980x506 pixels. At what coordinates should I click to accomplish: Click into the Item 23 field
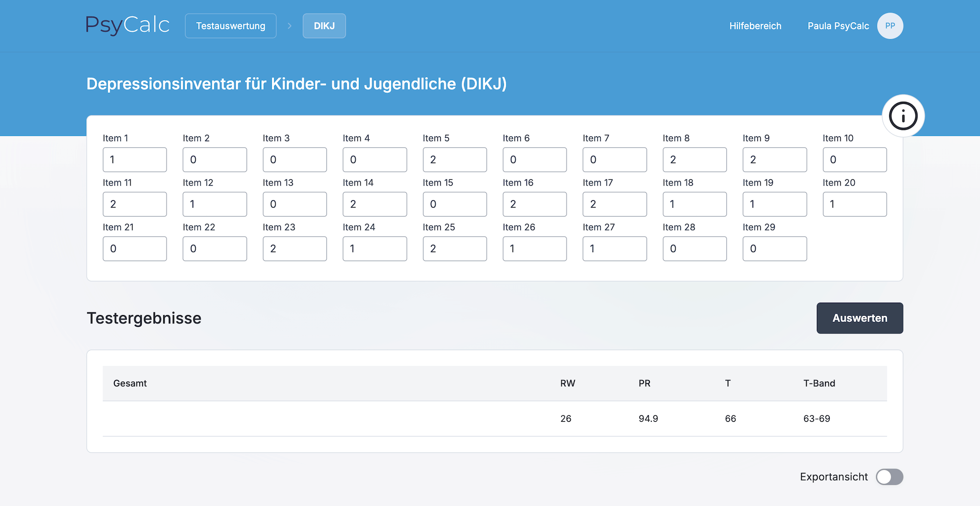pos(294,249)
